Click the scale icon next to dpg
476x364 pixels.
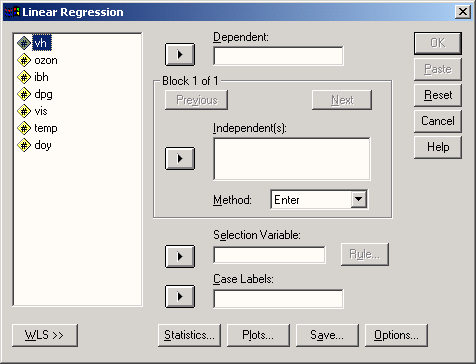24,94
